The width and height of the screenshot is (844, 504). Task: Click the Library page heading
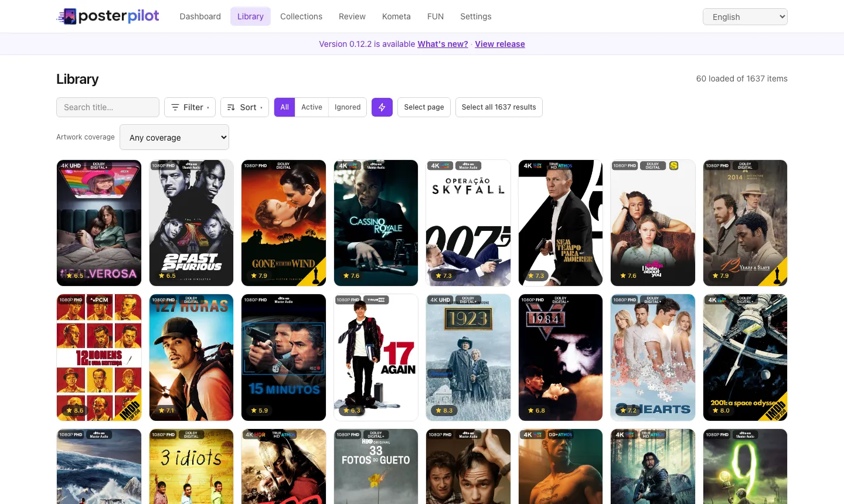77,79
